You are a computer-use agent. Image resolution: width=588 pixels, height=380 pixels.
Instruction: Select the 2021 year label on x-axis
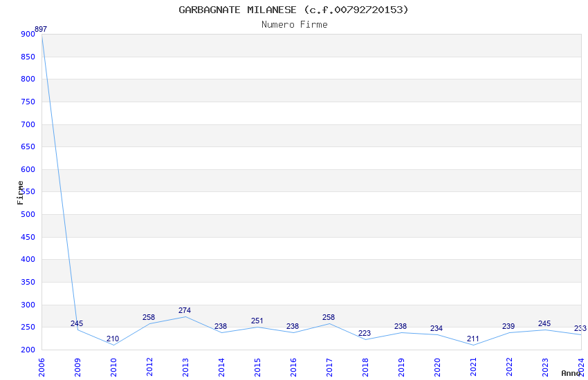[473, 368]
